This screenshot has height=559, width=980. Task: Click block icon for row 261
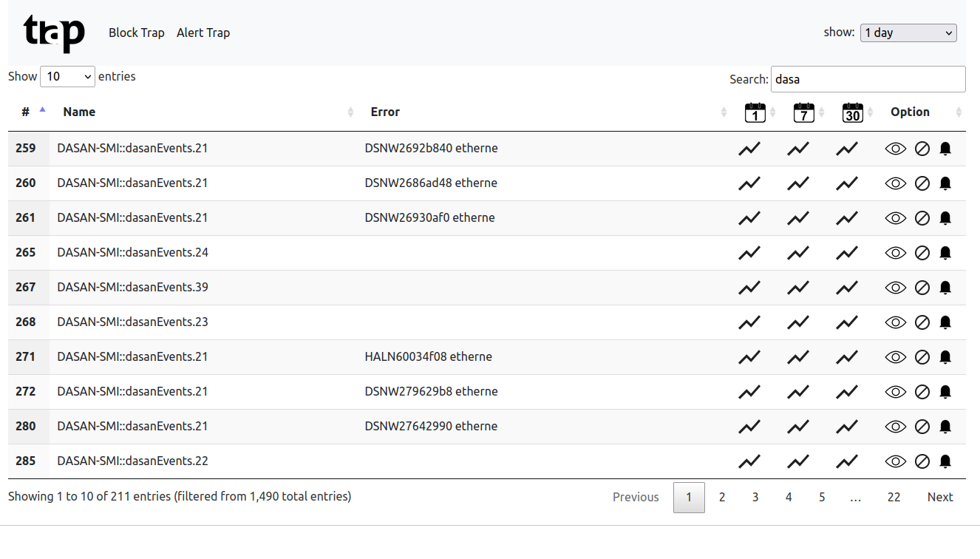[x=922, y=218]
